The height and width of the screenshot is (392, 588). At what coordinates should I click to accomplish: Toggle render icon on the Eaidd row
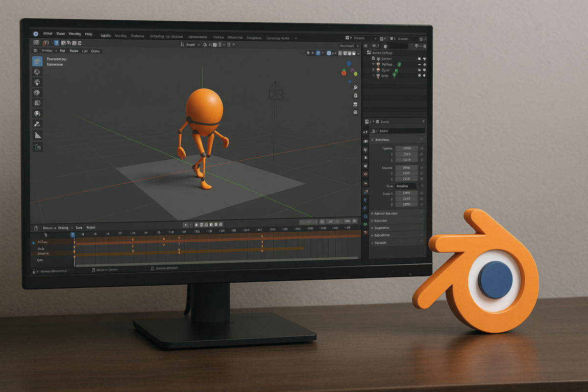425,75
